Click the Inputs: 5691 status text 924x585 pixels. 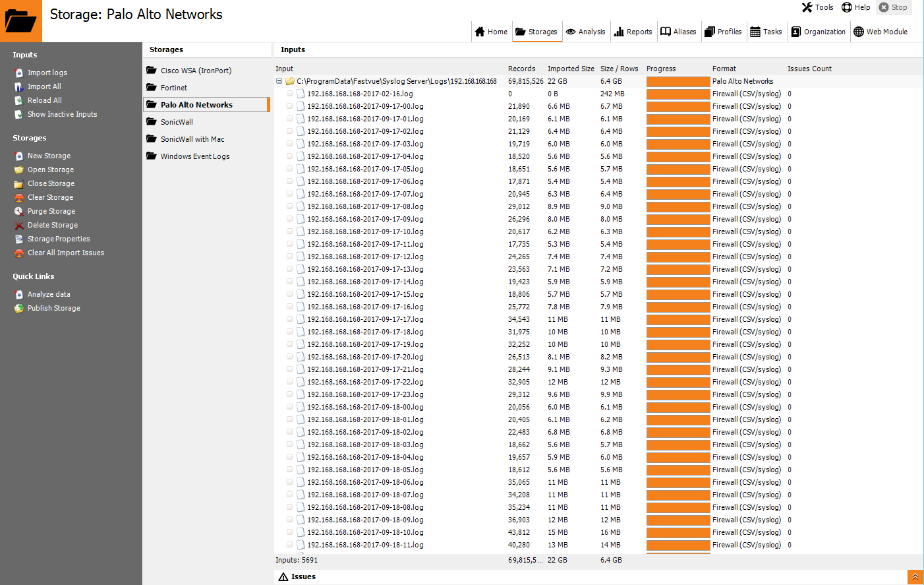(x=296, y=560)
